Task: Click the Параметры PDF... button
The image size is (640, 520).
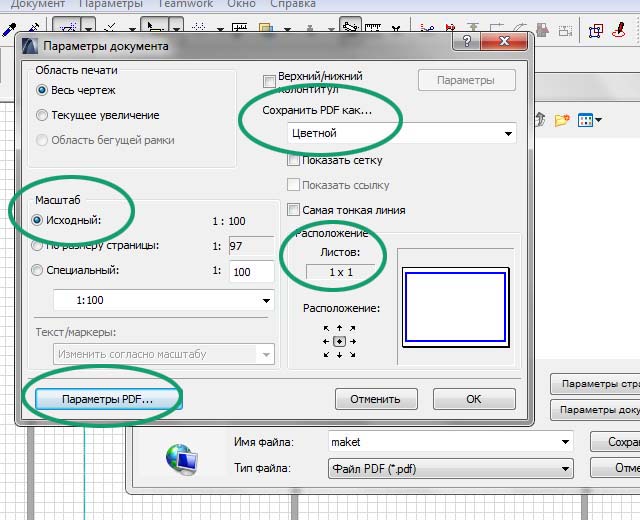Action: (x=107, y=399)
